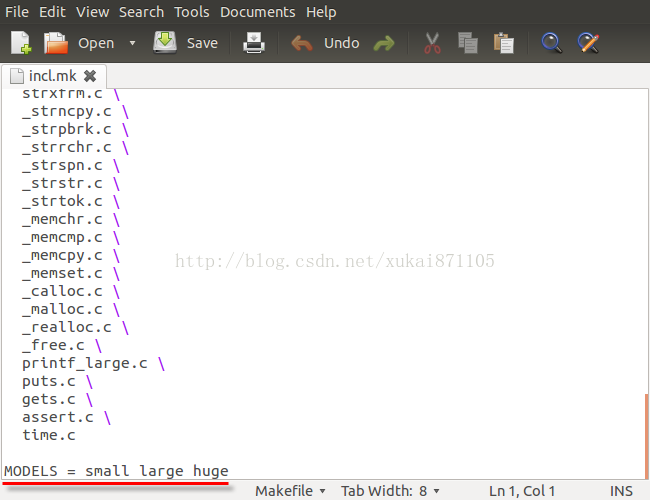Click the line _realloc.c

[x=75, y=328]
